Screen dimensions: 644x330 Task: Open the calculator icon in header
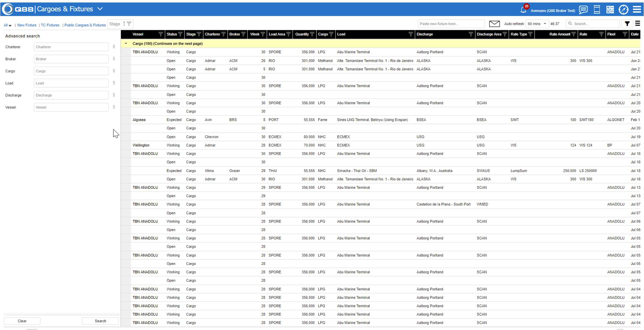tap(610, 10)
